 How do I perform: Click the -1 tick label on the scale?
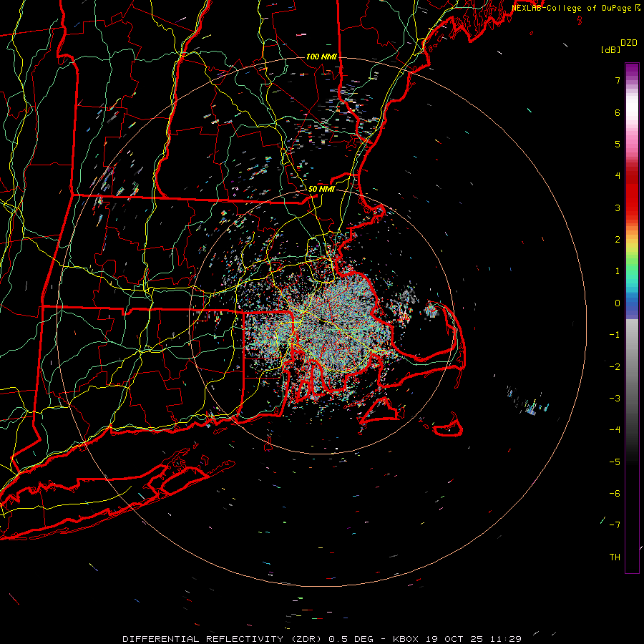tap(615, 335)
